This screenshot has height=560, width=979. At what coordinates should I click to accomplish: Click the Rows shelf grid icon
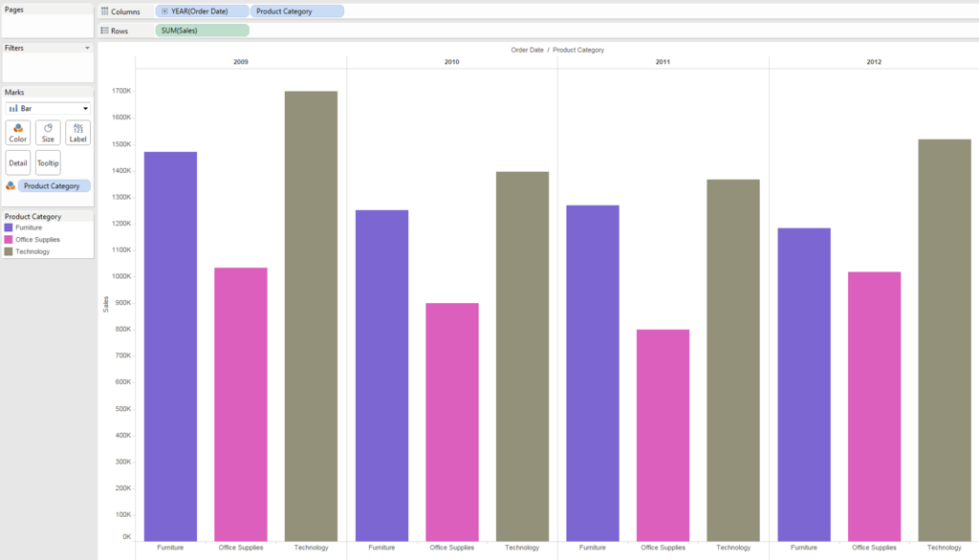click(x=105, y=31)
